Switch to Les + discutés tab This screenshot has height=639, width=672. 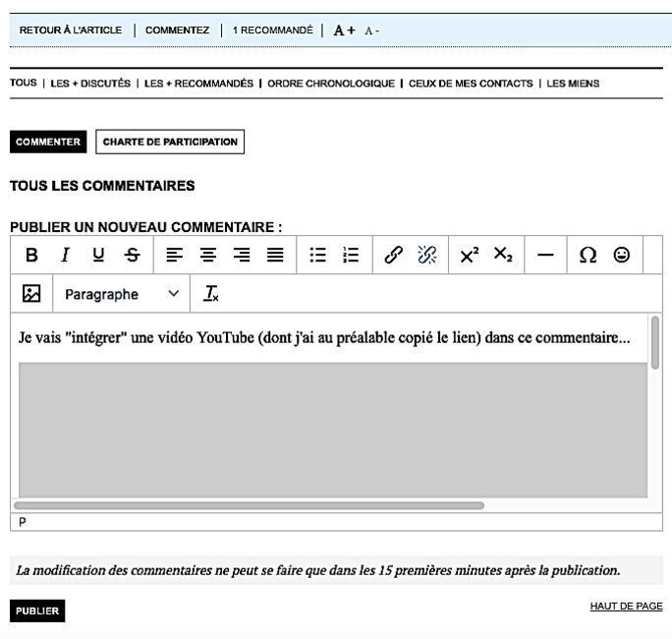tap(90, 84)
